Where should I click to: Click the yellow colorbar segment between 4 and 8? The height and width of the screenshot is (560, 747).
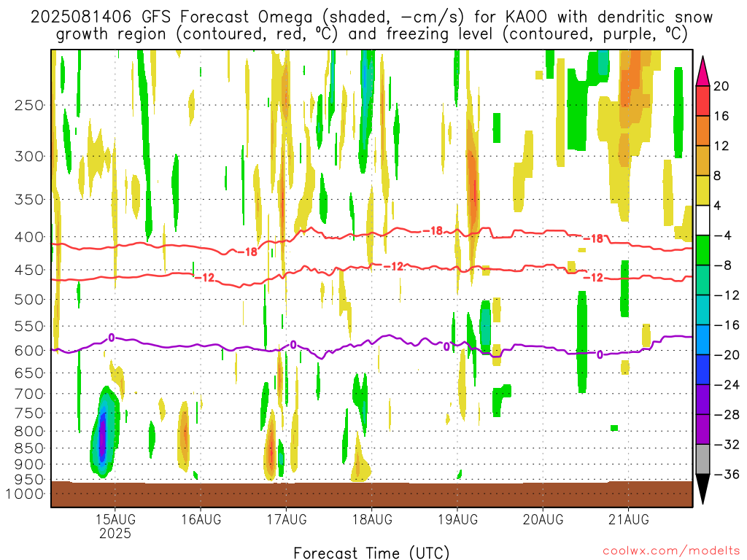[703, 190]
